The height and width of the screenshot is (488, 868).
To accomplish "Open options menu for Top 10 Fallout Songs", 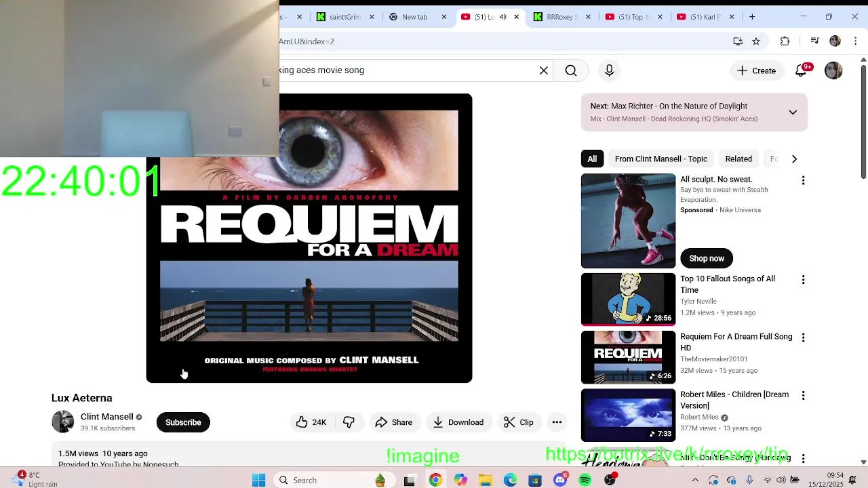I will click(x=803, y=280).
